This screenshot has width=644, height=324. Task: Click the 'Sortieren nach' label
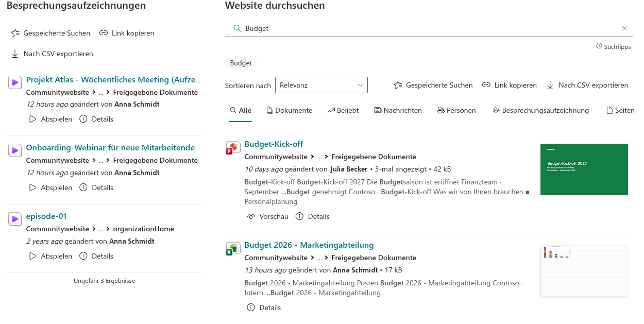[x=248, y=86]
